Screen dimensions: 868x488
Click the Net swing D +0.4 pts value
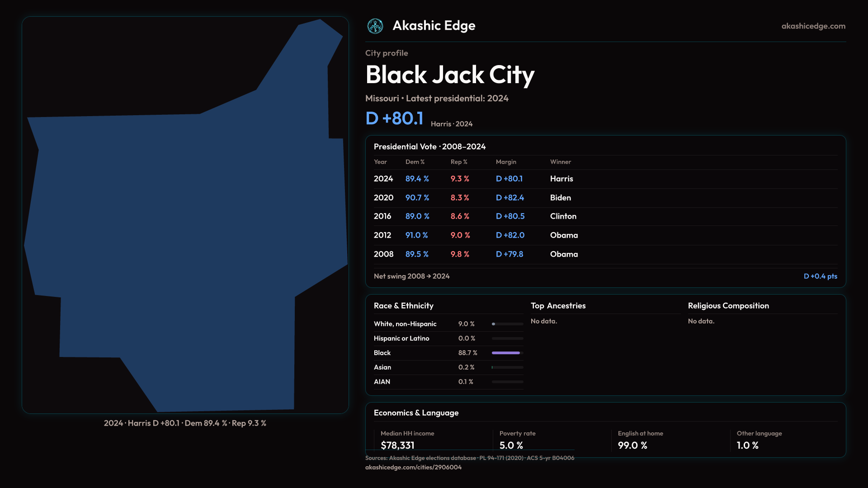coord(820,276)
